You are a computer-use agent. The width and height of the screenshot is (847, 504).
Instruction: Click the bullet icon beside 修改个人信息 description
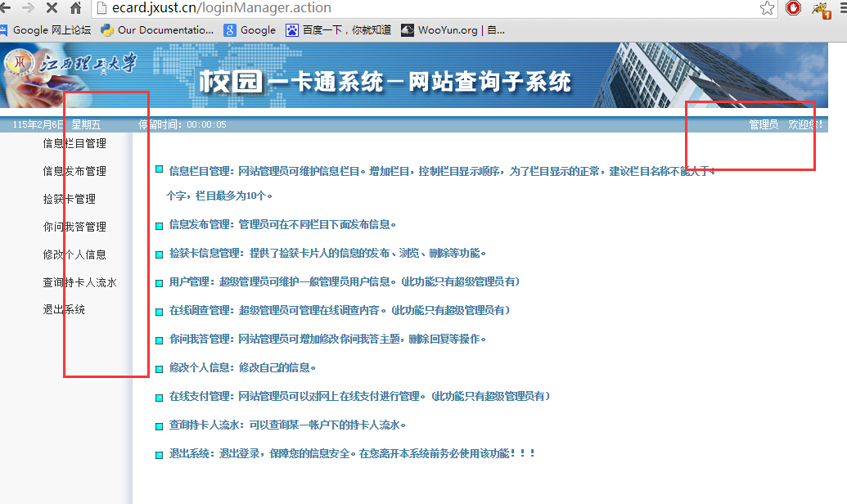point(160,370)
